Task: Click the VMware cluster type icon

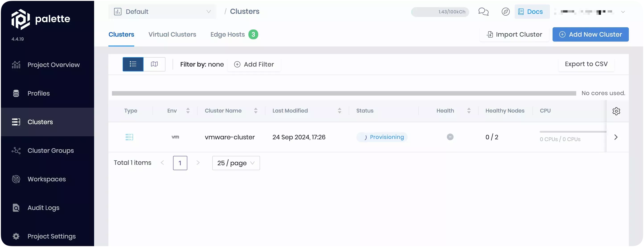Action: click(129, 137)
